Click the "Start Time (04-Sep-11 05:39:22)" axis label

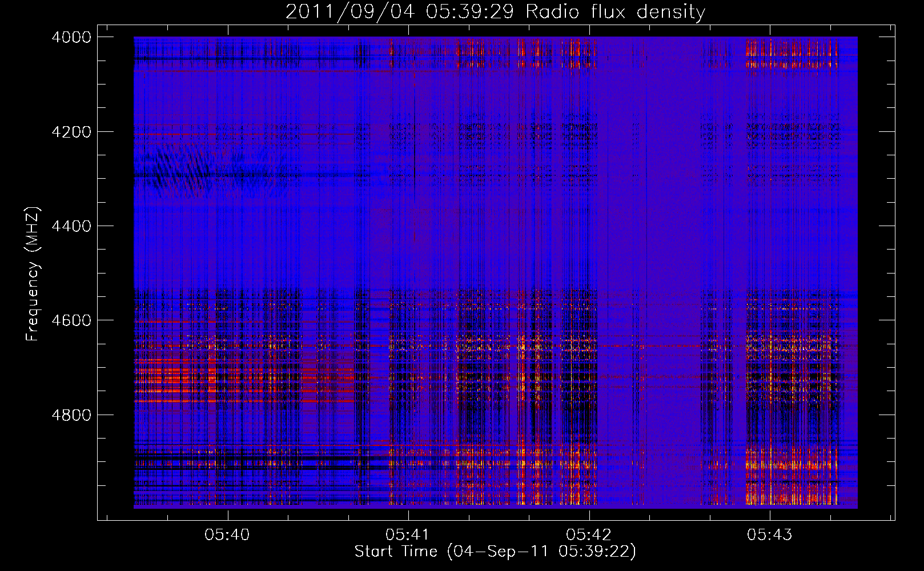tap(495, 552)
